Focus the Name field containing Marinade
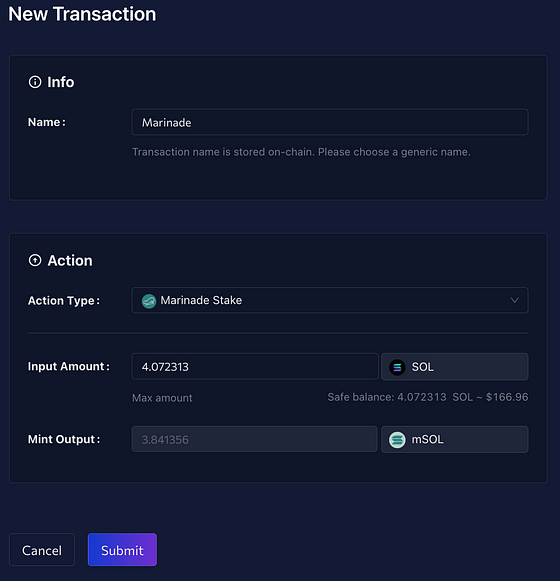 click(330, 122)
